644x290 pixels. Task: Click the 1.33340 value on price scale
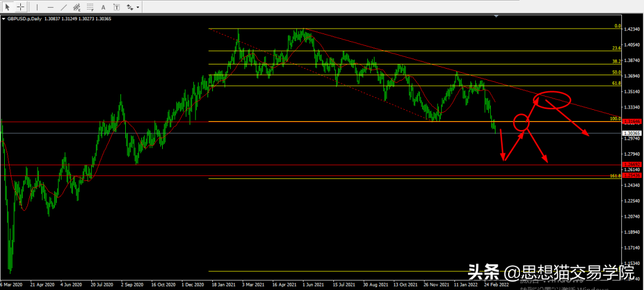pos(633,107)
